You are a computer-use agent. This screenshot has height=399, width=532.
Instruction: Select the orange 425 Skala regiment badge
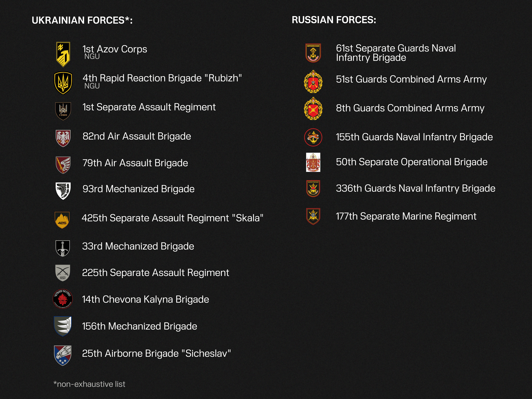[62, 220]
